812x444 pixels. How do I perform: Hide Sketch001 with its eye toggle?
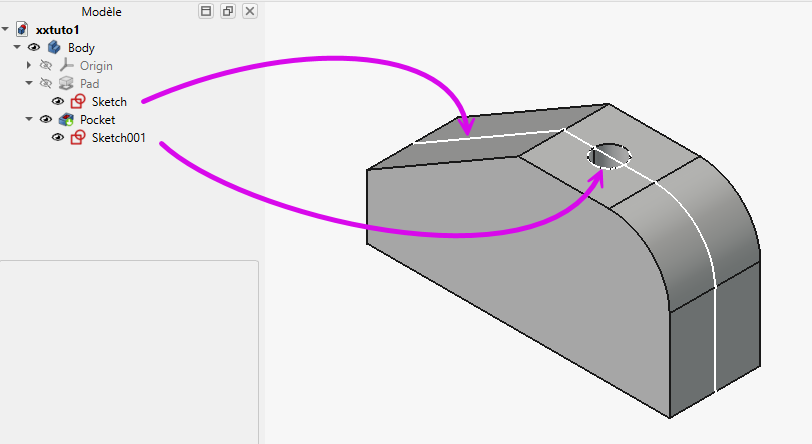click(58, 138)
